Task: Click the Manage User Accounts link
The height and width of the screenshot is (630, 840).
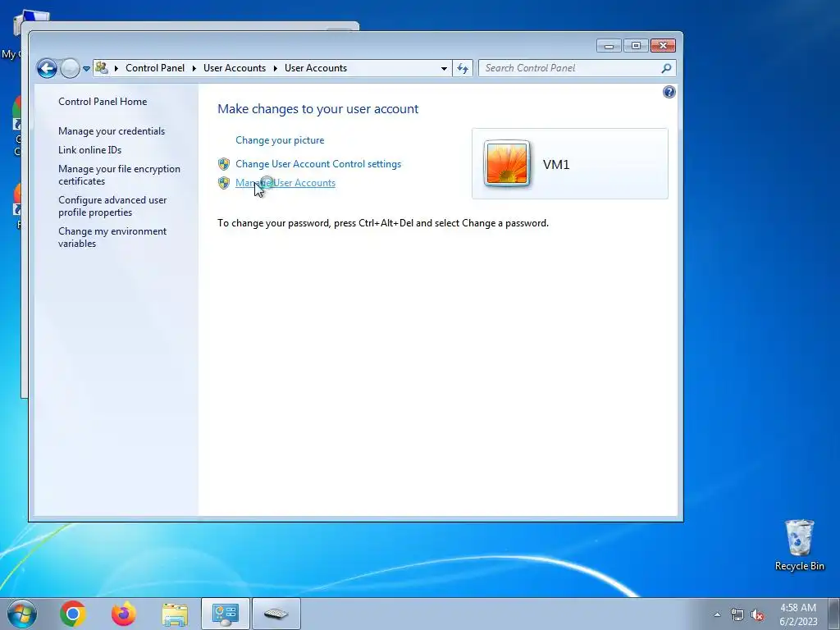Action: (285, 183)
